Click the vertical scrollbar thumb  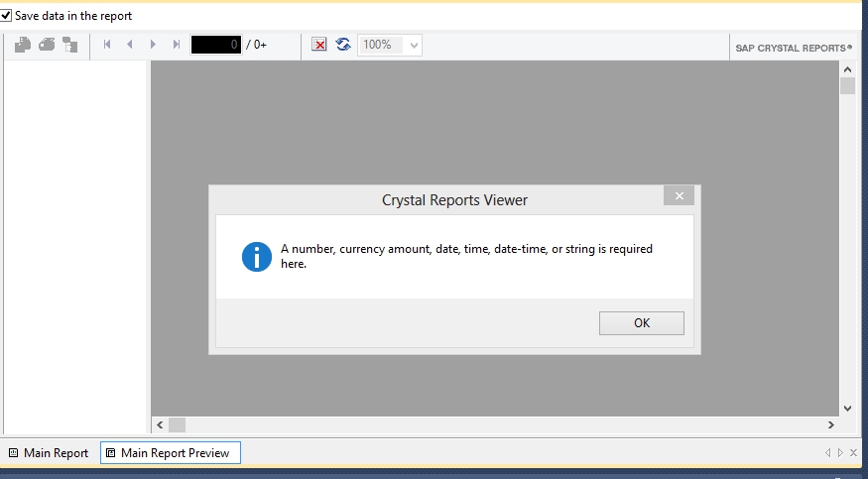point(847,85)
